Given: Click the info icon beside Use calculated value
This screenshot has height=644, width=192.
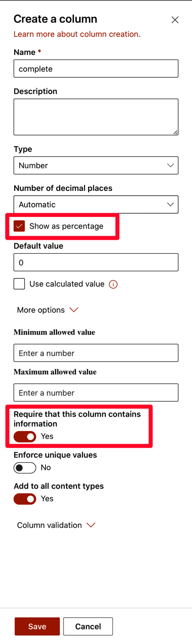Looking at the screenshot, I should (x=113, y=284).
